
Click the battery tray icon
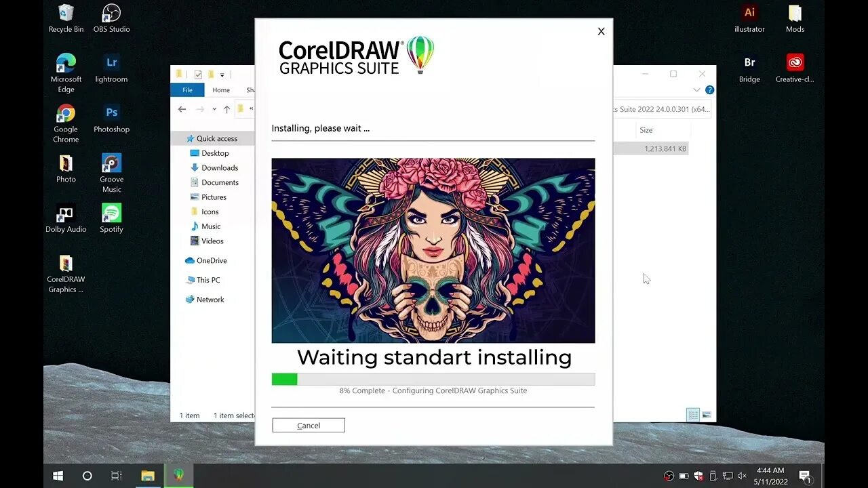click(x=684, y=476)
